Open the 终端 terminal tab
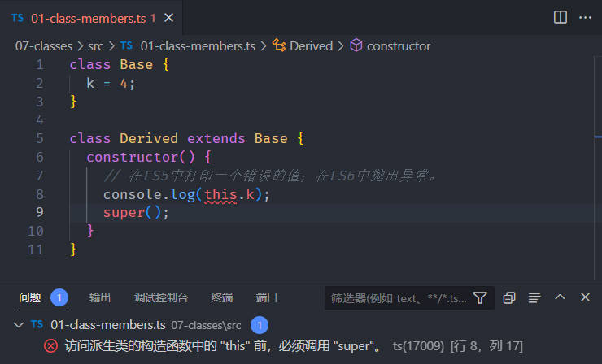The height and width of the screenshot is (364, 602). tap(221, 297)
